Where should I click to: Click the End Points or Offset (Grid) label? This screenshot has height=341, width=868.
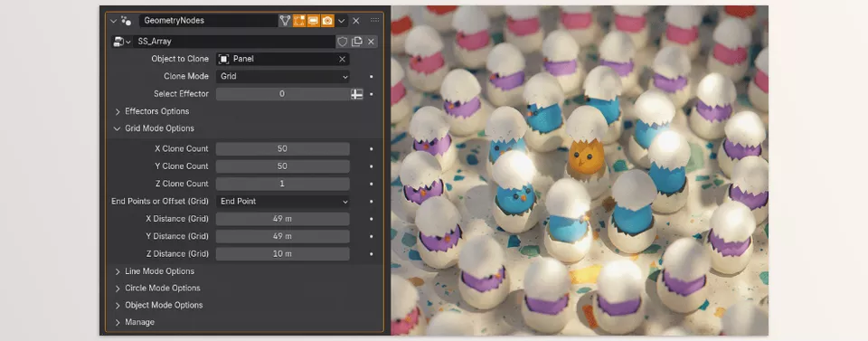160,202
